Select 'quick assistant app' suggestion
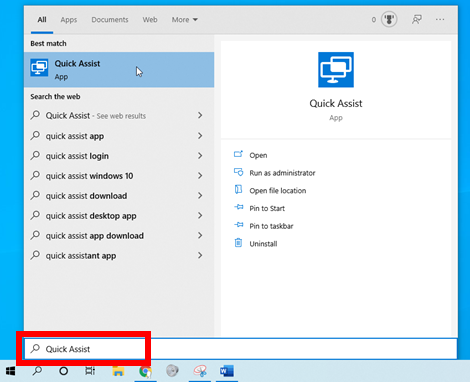 [119, 256]
